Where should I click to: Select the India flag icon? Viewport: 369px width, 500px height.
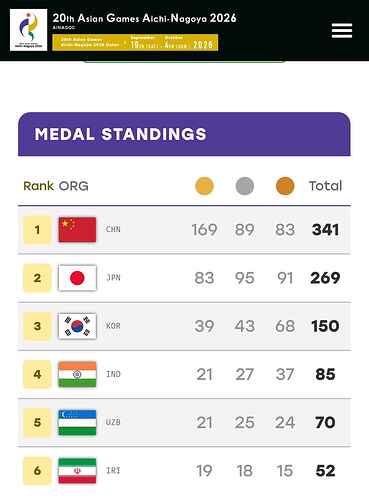[77, 374]
